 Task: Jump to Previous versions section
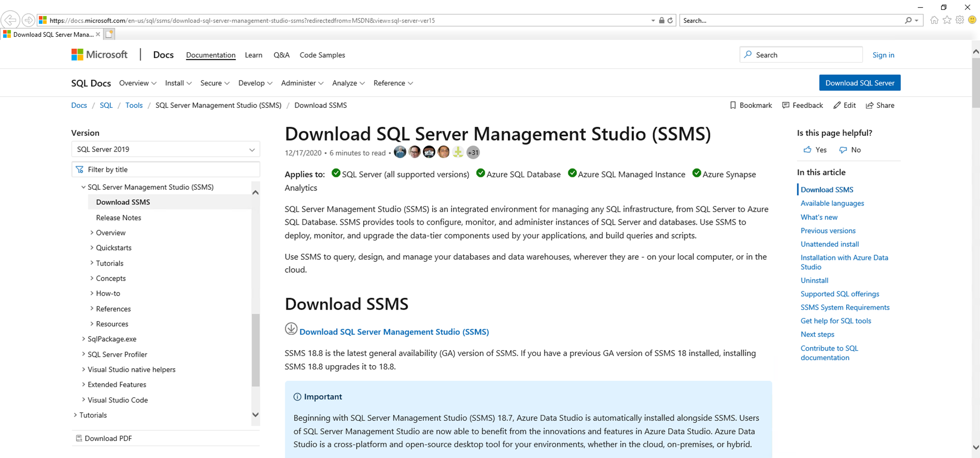click(828, 231)
